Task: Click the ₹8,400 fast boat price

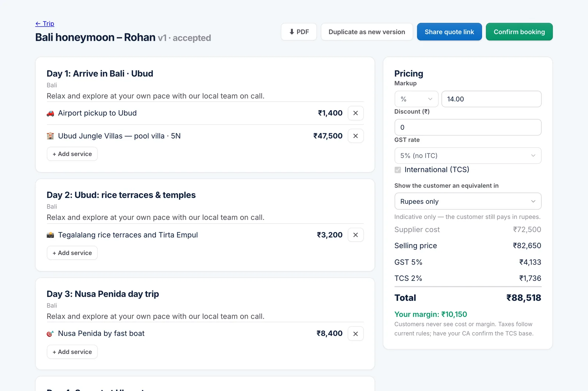Action: tap(329, 334)
